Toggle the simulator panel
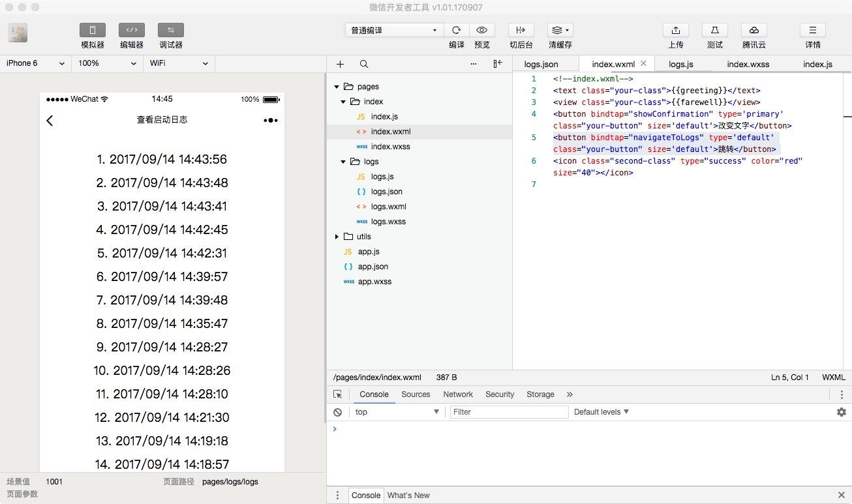The width and height of the screenshot is (852, 504). [93, 30]
